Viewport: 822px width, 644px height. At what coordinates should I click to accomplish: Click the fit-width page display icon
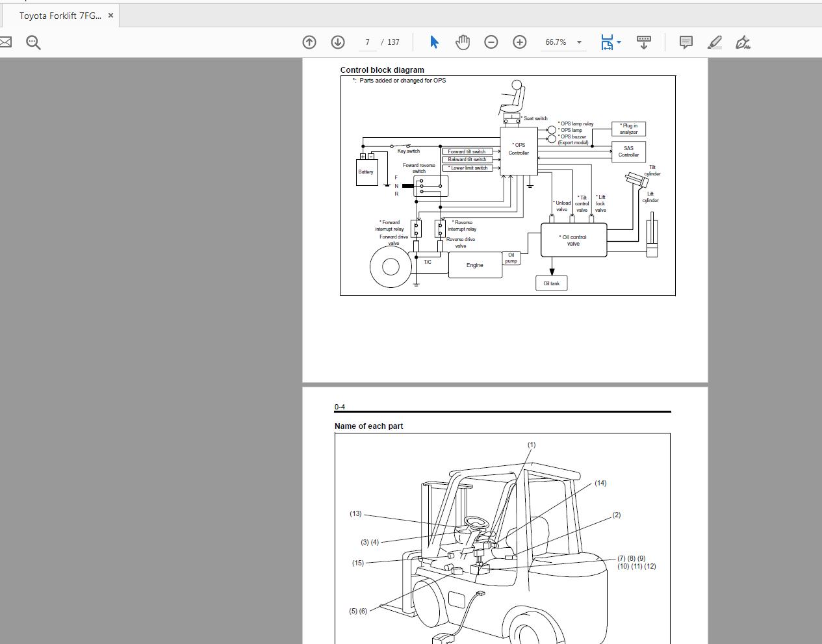[x=607, y=42]
